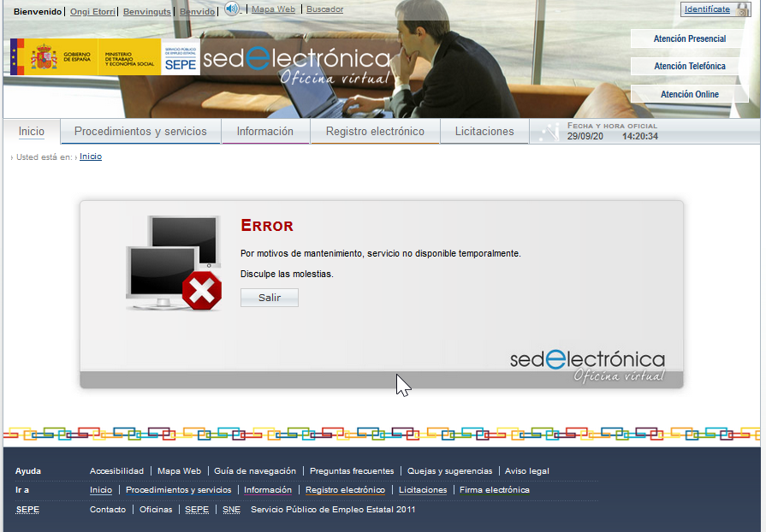Image resolution: width=766 pixels, height=532 pixels.
Task: Open Atención Telefónica
Action: [x=689, y=66]
